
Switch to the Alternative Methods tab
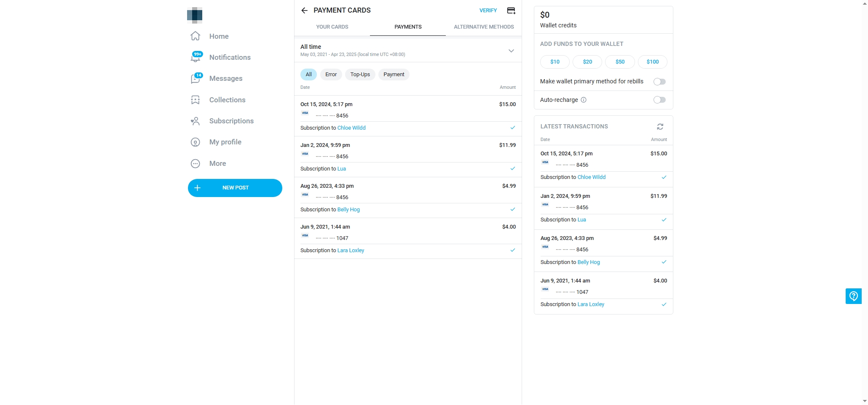click(484, 27)
